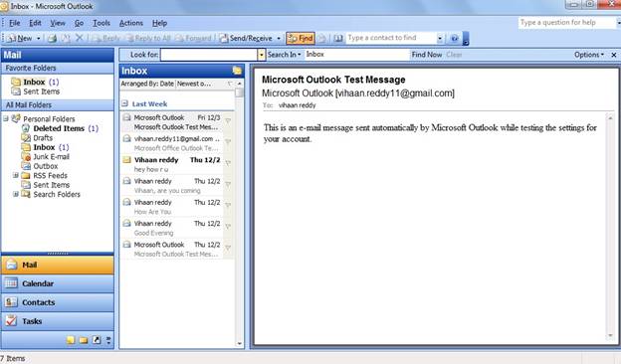The image size is (621, 364).
Task: Open the Search In dropdown
Action: coord(284,55)
